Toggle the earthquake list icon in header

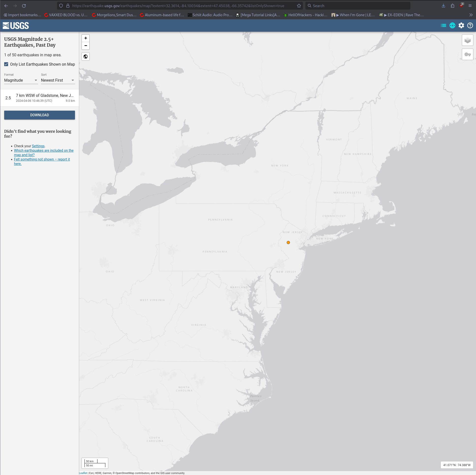click(443, 25)
